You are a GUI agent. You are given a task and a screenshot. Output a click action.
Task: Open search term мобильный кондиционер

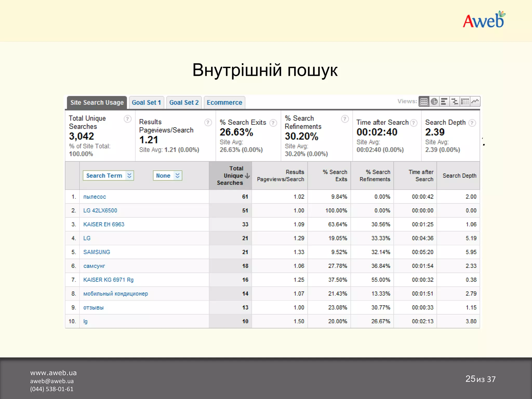[x=116, y=294]
